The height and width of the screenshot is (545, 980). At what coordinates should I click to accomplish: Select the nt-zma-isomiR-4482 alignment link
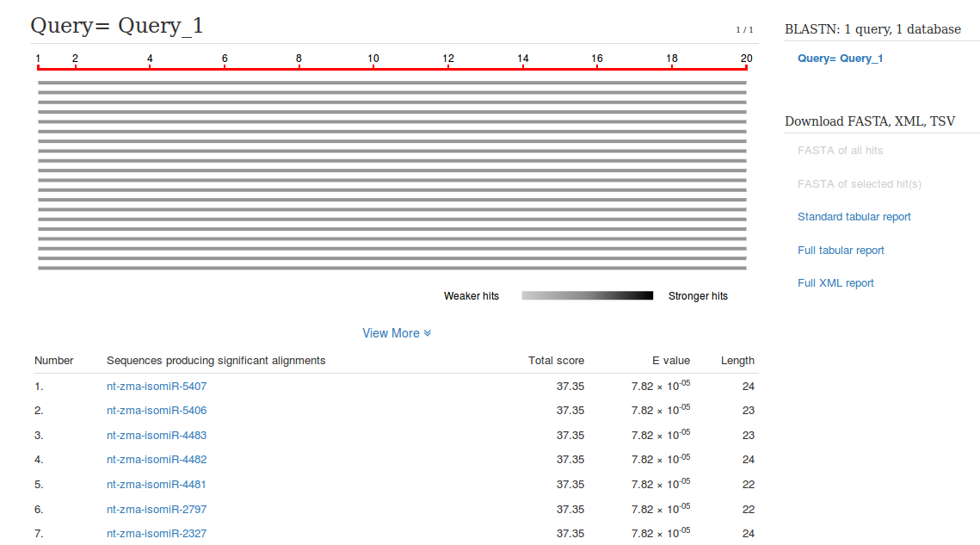coord(157,460)
